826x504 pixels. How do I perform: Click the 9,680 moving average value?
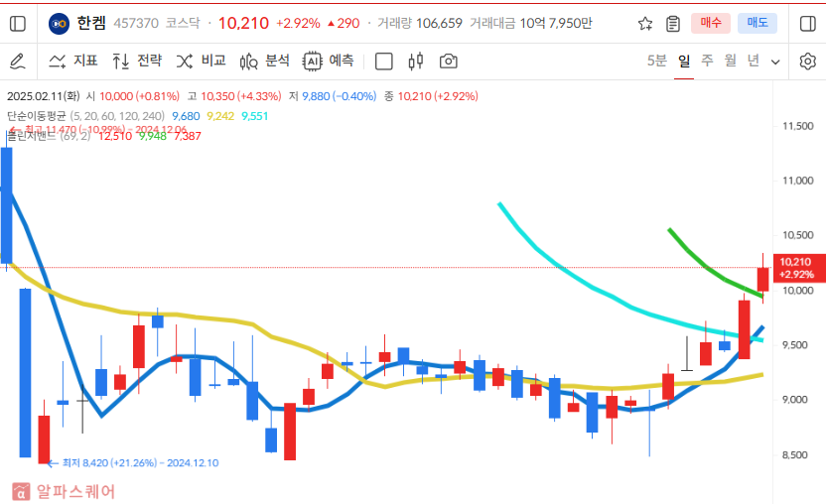(x=186, y=116)
